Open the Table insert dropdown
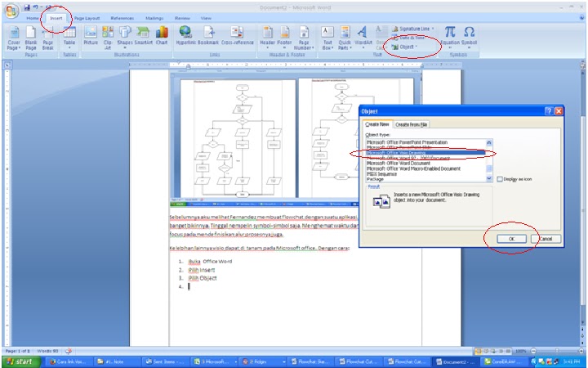588x368 pixels. [69, 38]
